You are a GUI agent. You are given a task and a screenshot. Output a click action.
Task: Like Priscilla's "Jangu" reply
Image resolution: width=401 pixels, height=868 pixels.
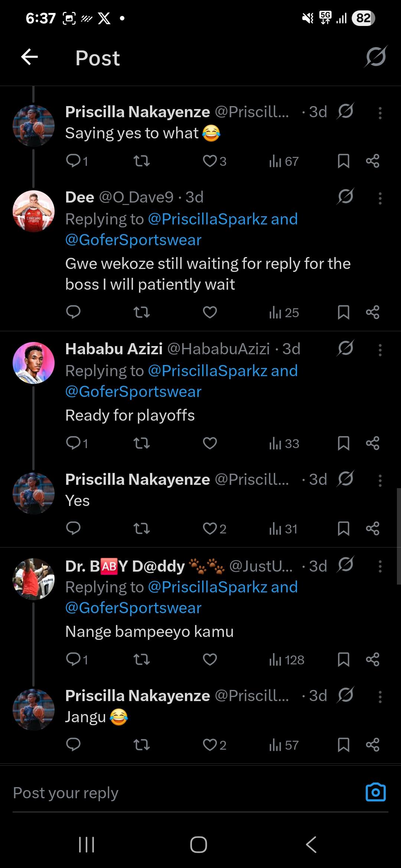[x=210, y=744]
